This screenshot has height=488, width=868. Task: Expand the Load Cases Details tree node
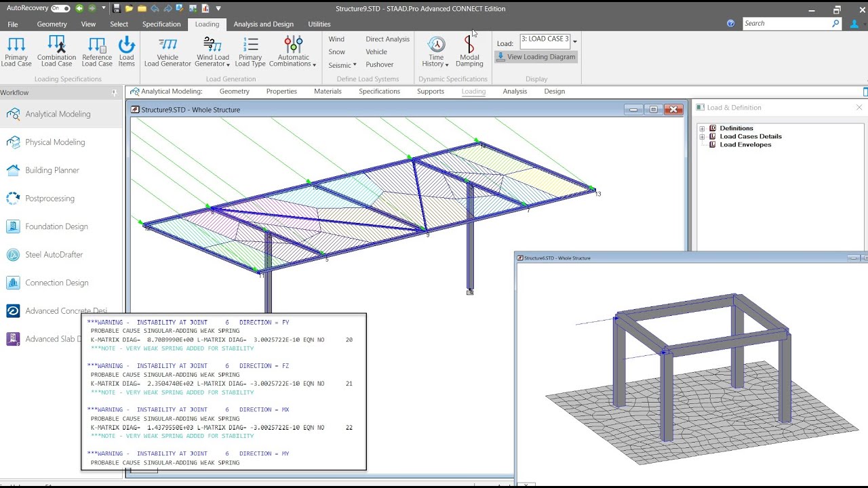tap(702, 136)
